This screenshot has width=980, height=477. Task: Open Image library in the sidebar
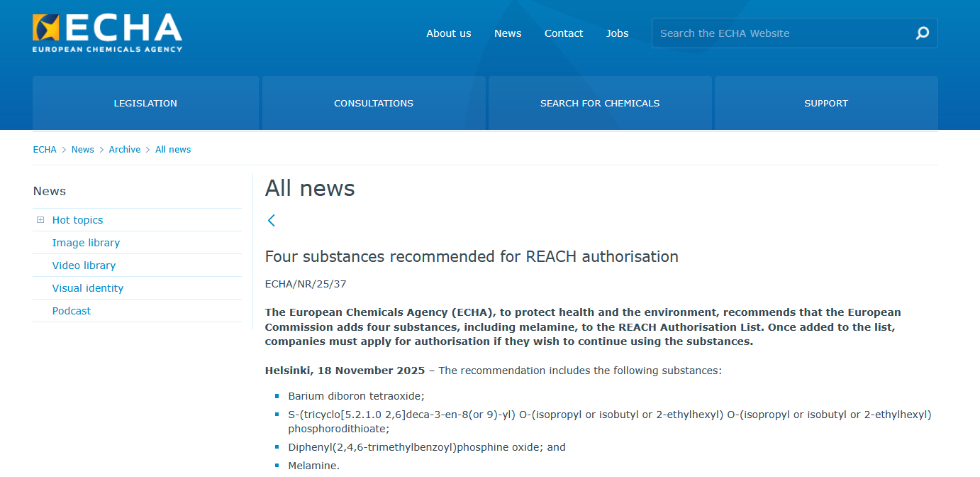coord(86,243)
